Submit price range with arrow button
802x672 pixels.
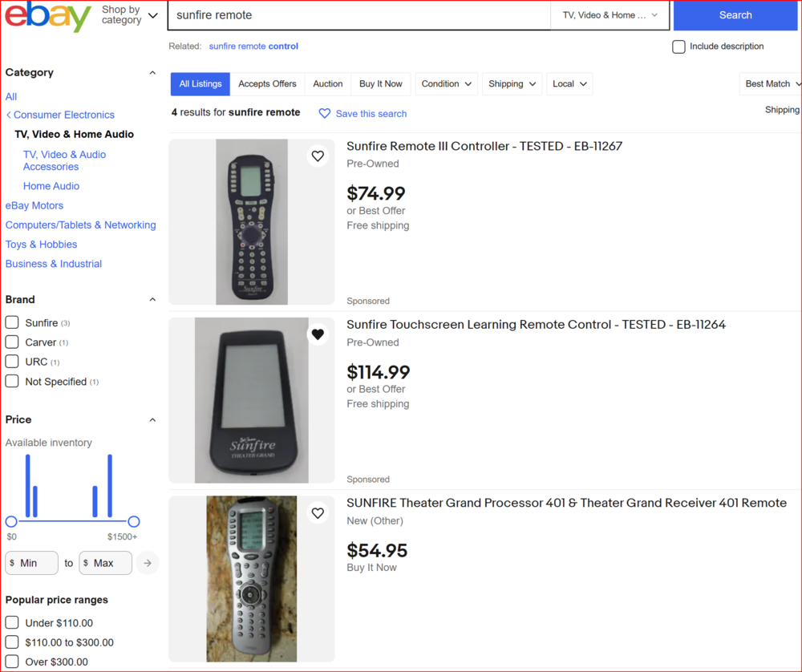pyautogui.click(x=147, y=563)
